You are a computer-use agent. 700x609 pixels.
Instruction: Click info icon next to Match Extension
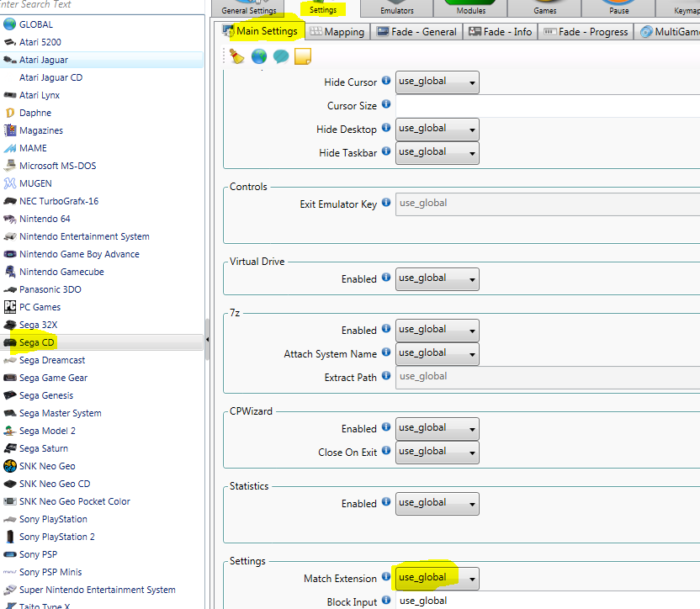(x=386, y=577)
